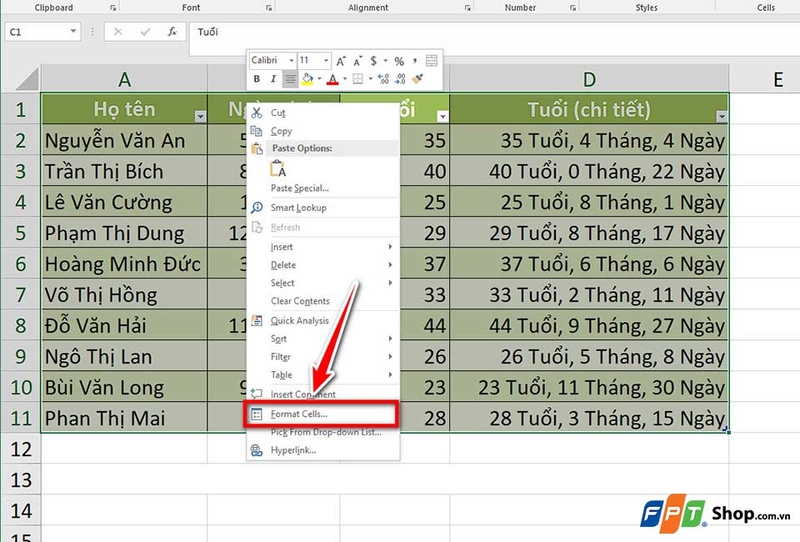800x542 pixels.
Task: Expand the Fill Color dropdown arrow
Action: (319, 79)
